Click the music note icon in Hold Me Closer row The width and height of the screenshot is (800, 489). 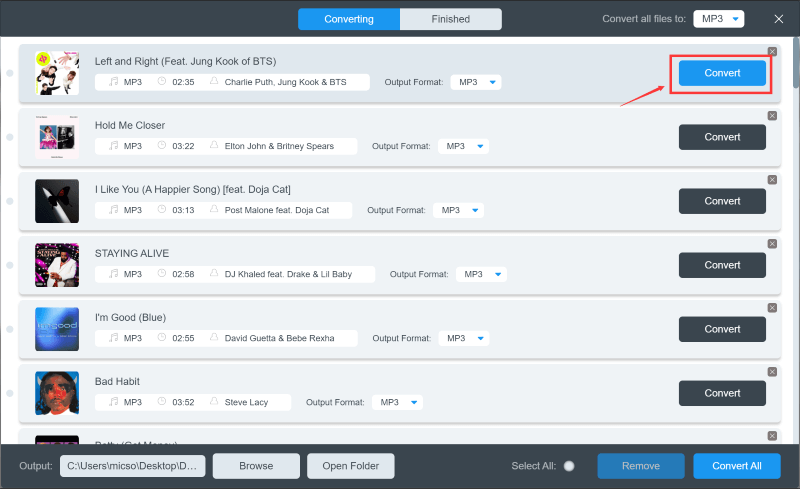[113, 145]
